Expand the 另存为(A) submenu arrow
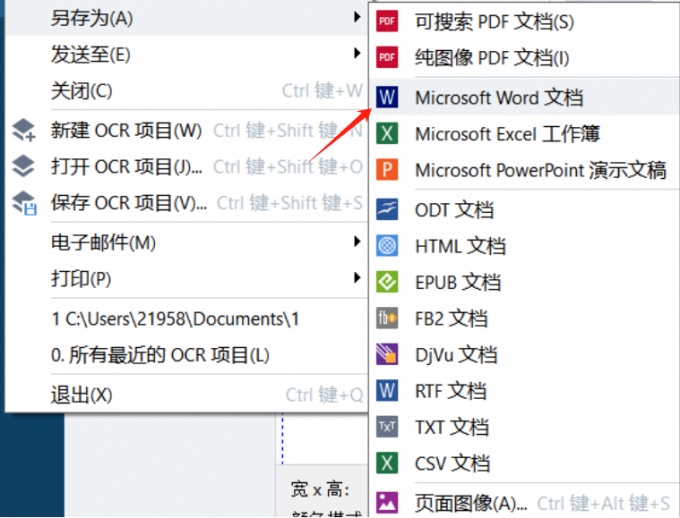The height and width of the screenshot is (518, 680). pyautogui.click(x=357, y=17)
